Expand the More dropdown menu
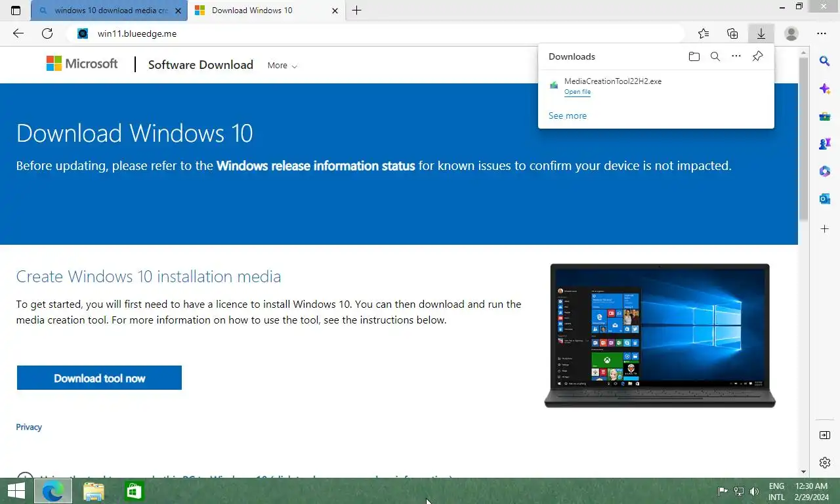The image size is (840, 504). (282, 66)
